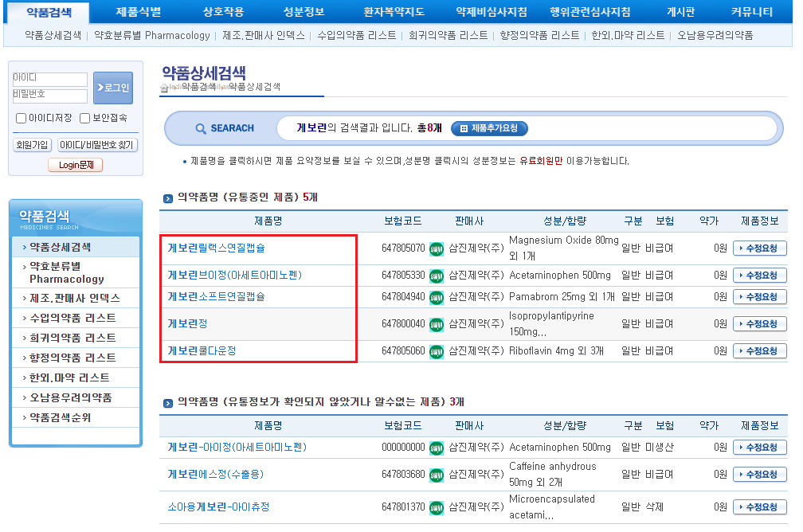Open product link 게보린쿨다운정
803x532 pixels.
(x=202, y=351)
